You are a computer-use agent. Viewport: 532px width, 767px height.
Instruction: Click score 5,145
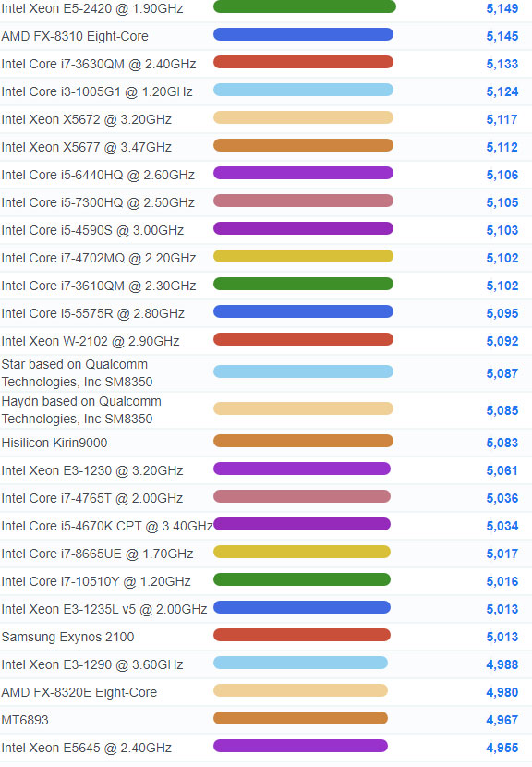(x=502, y=36)
